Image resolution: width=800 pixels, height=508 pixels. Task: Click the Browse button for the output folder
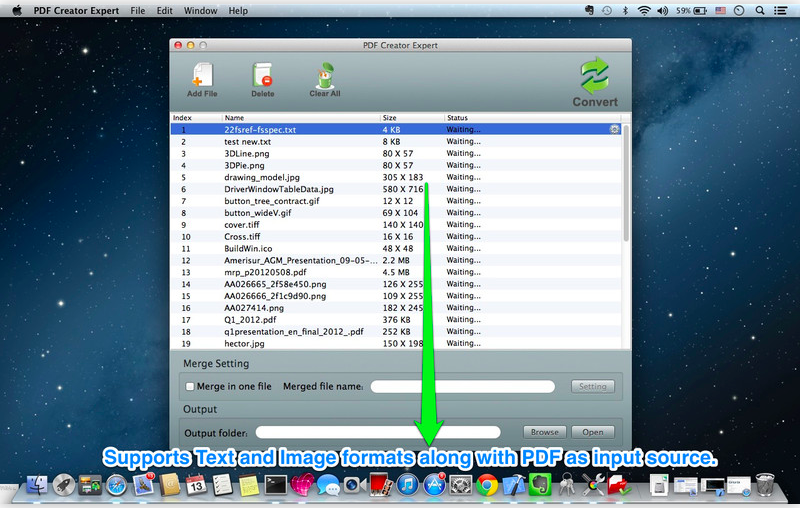[x=544, y=432]
